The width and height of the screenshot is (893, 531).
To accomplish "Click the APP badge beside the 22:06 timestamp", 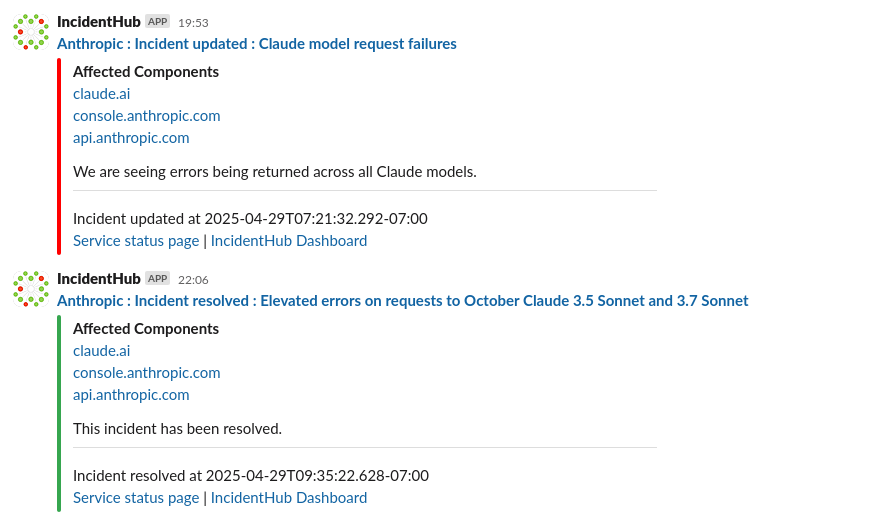I will click(157, 278).
